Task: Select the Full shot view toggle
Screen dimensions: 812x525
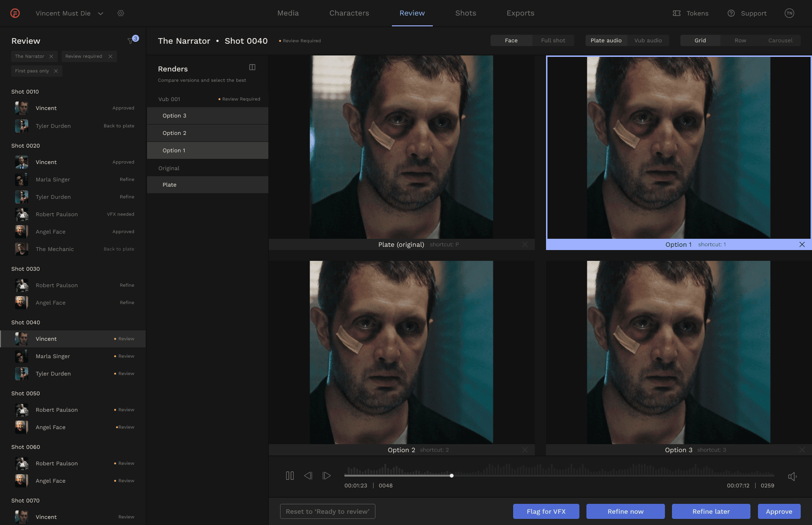Action: point(553,40)
